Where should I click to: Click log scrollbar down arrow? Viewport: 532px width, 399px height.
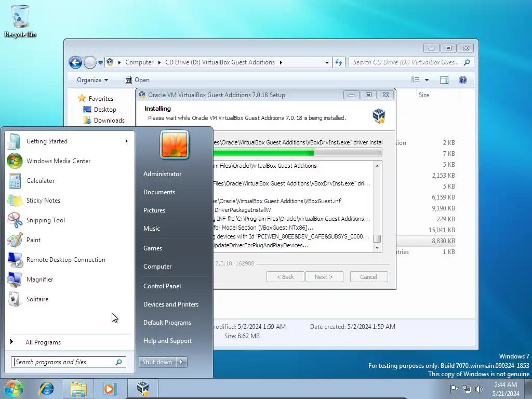pos(377,248)
